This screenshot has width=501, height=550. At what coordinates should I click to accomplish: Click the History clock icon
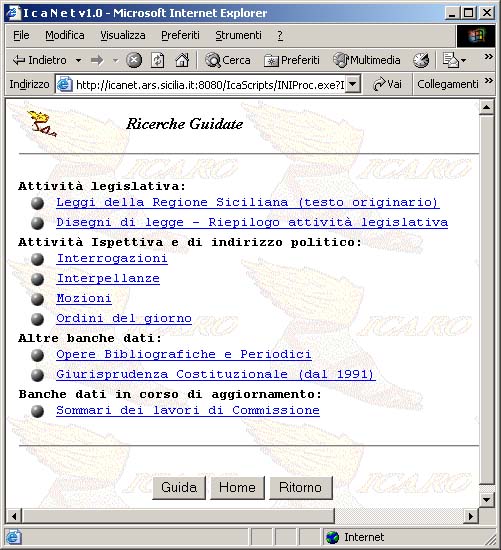click(x=421, y=60)
